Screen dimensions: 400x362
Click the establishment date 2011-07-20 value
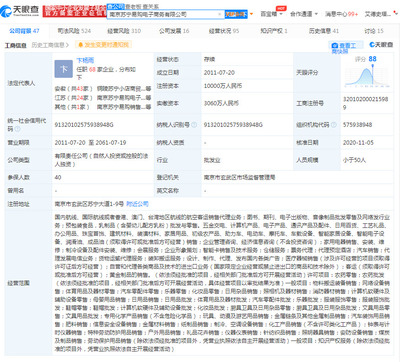219,73
